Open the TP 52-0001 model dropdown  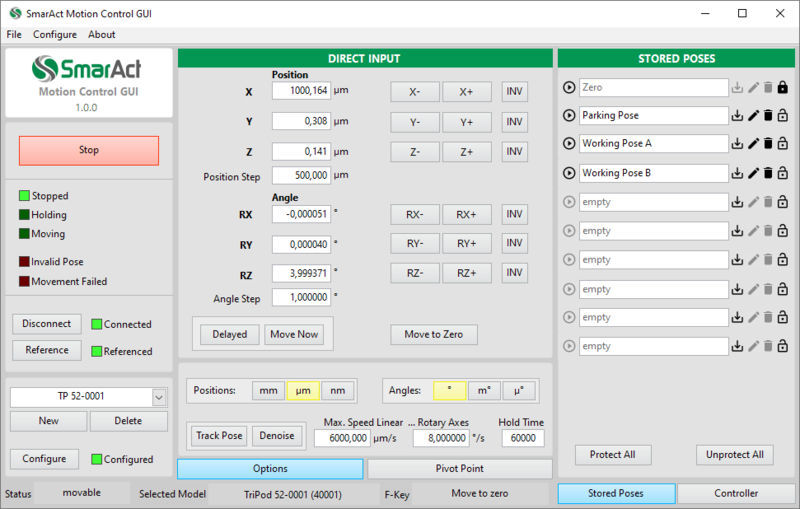point(158,397)
